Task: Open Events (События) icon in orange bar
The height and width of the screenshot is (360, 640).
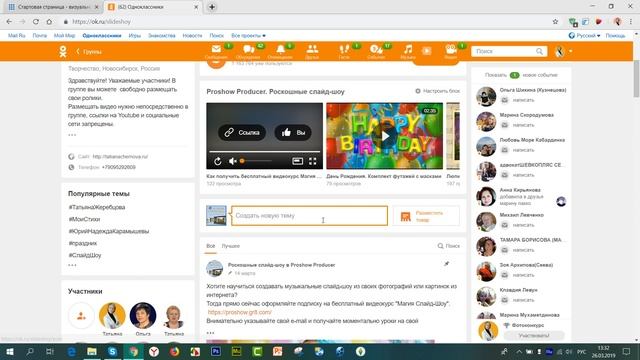Action: (x=376, y=50)
